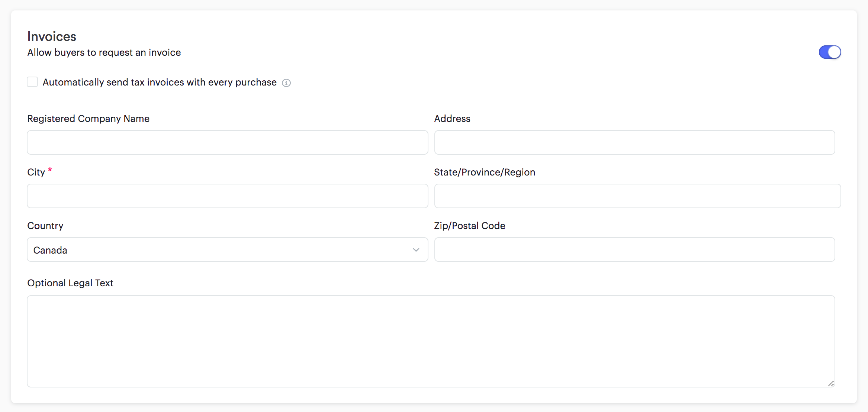Click the "Optional Legal Text" label

pyautogui.click(x=70, y=283)
